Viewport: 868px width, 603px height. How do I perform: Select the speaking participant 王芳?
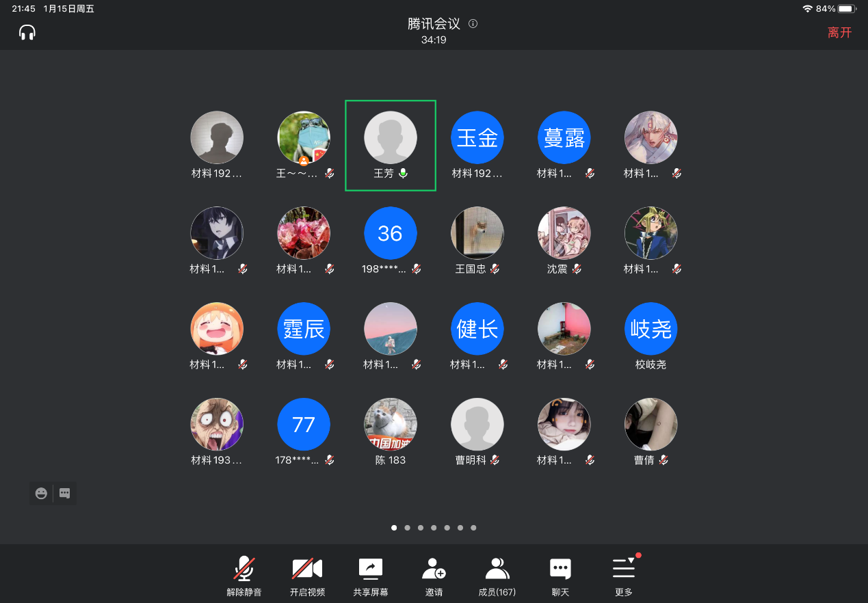pos(391,145)
